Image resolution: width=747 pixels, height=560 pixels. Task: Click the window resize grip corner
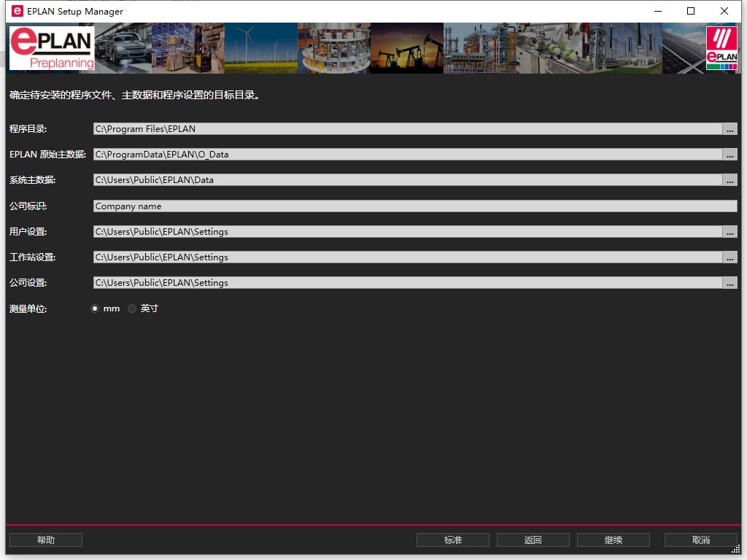pos(736,549)
